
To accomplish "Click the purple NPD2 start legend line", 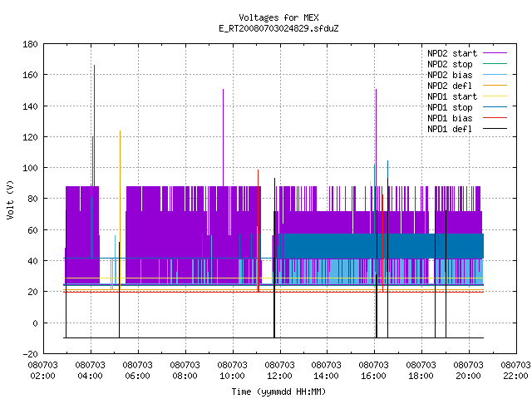I will [x=495, y=53].
